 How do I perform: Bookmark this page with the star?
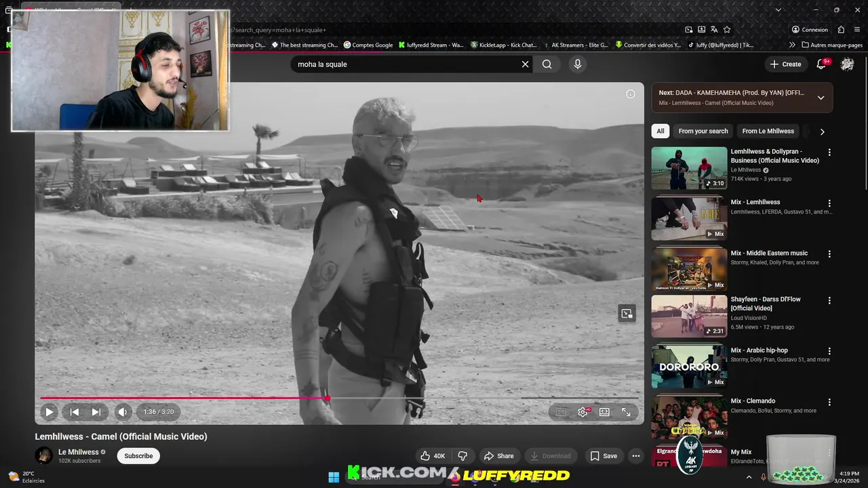pos(727,30)
